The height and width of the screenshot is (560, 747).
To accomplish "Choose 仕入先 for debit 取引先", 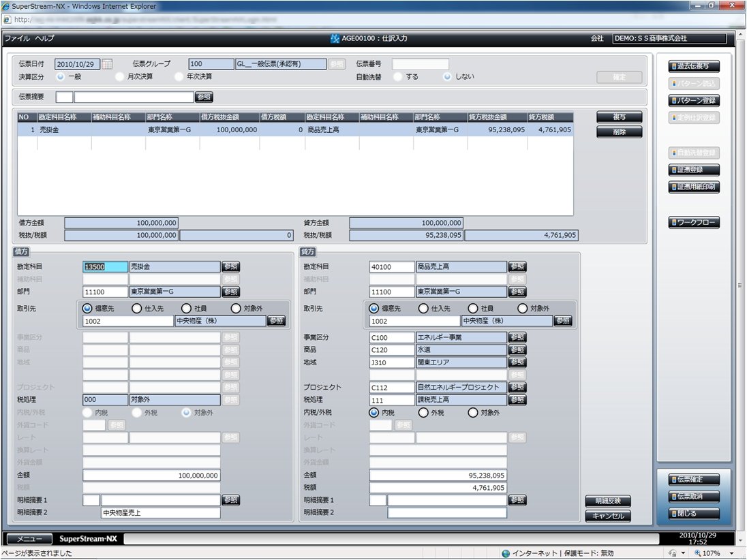I will 137,309.
